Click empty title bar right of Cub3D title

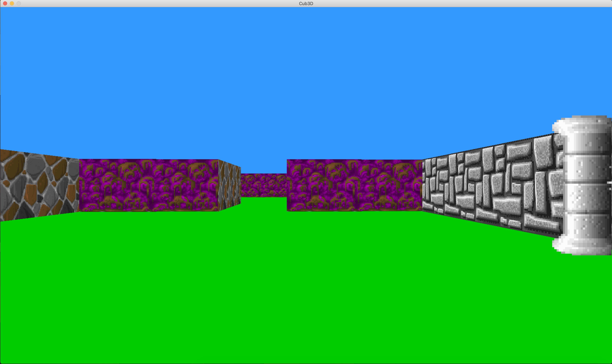coord(442,3)
